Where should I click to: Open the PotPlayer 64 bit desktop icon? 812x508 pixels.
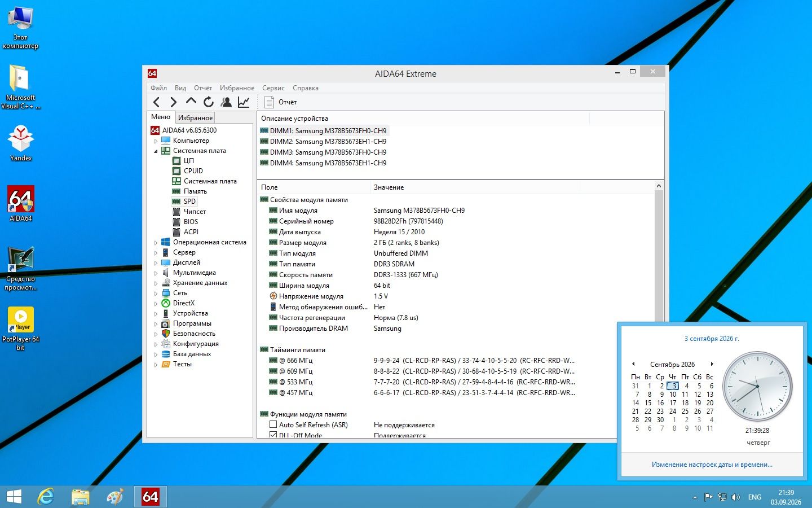21,329
